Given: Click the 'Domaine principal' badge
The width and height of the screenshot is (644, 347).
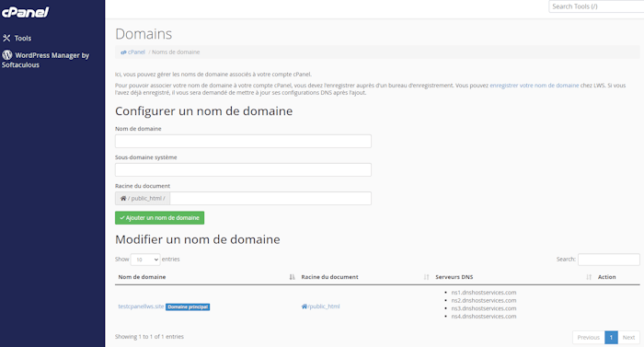Looking at the screenshot, I should 188,307.
